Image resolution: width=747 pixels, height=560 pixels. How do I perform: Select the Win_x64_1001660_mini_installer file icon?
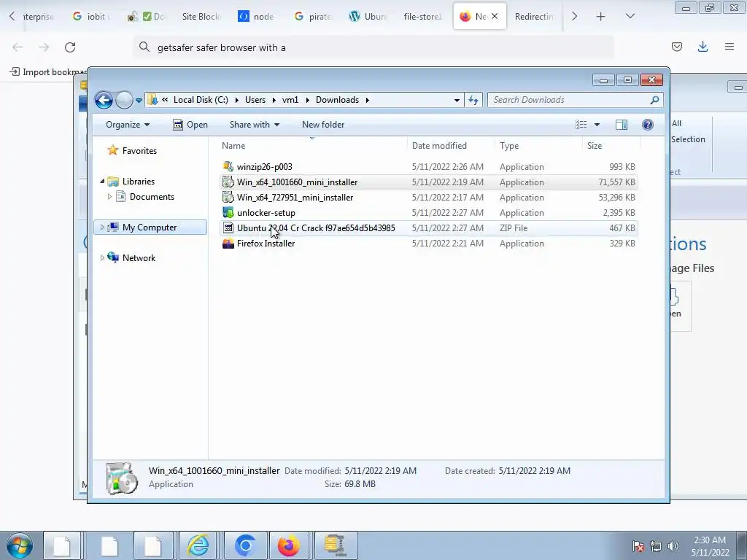point(228,182)
